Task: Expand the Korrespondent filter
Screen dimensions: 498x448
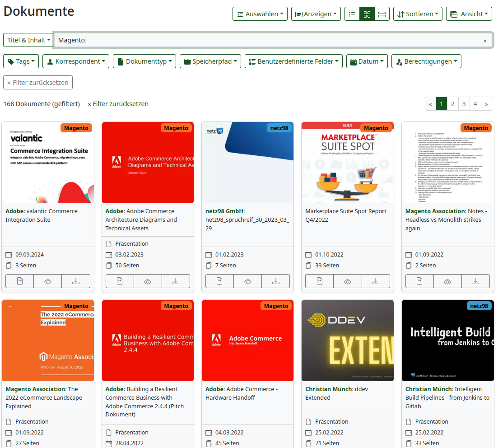Action: pyautogui.click(x=76, y=61)
